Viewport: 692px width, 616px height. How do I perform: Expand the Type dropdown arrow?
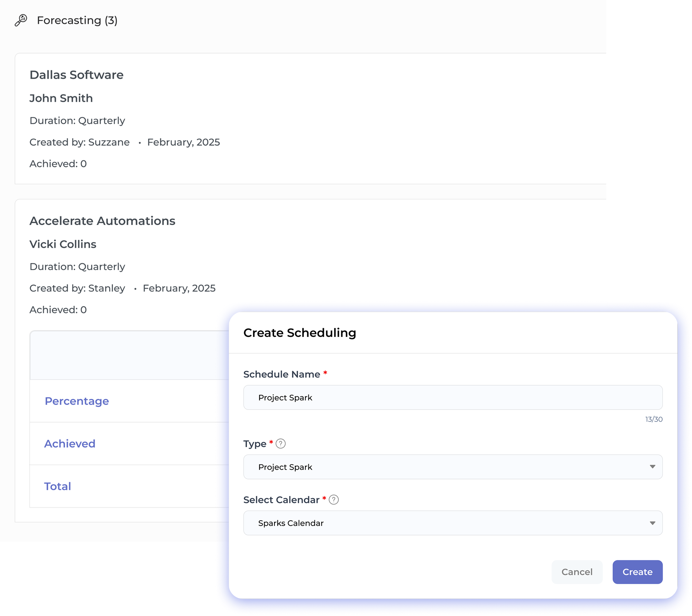pos(652,467)
